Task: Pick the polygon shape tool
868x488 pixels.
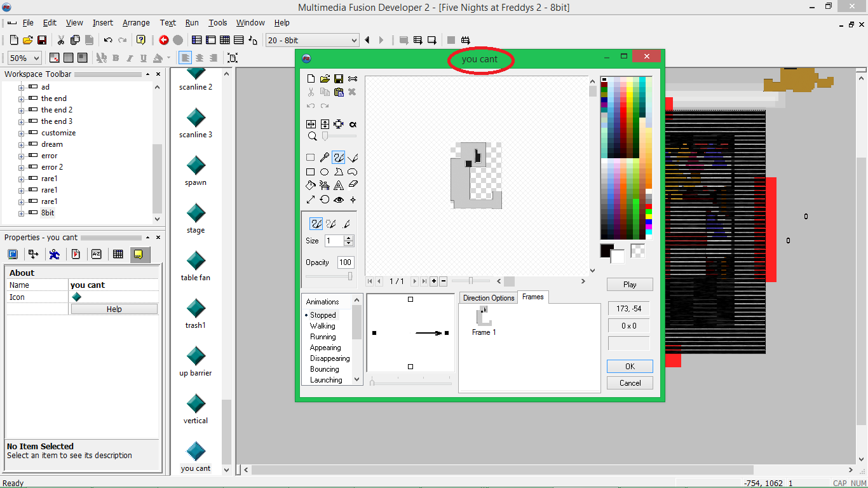Action: (339, 172)
